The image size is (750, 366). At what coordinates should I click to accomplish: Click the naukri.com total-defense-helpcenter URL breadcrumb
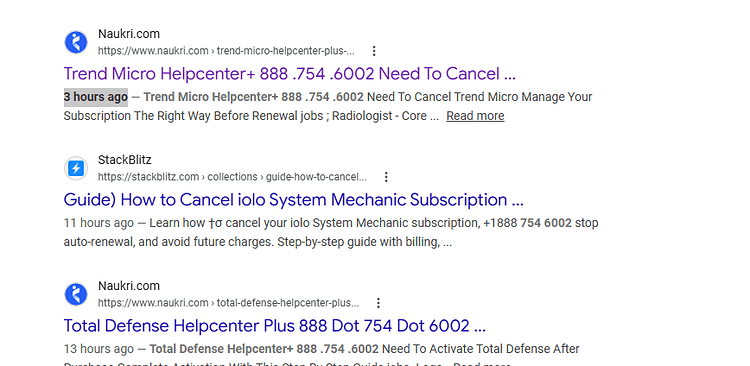228,303
